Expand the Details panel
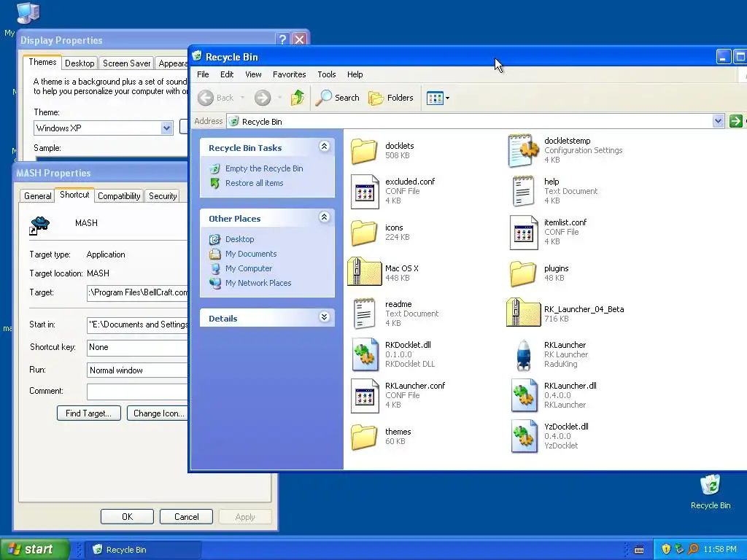 tap(325, 316)
